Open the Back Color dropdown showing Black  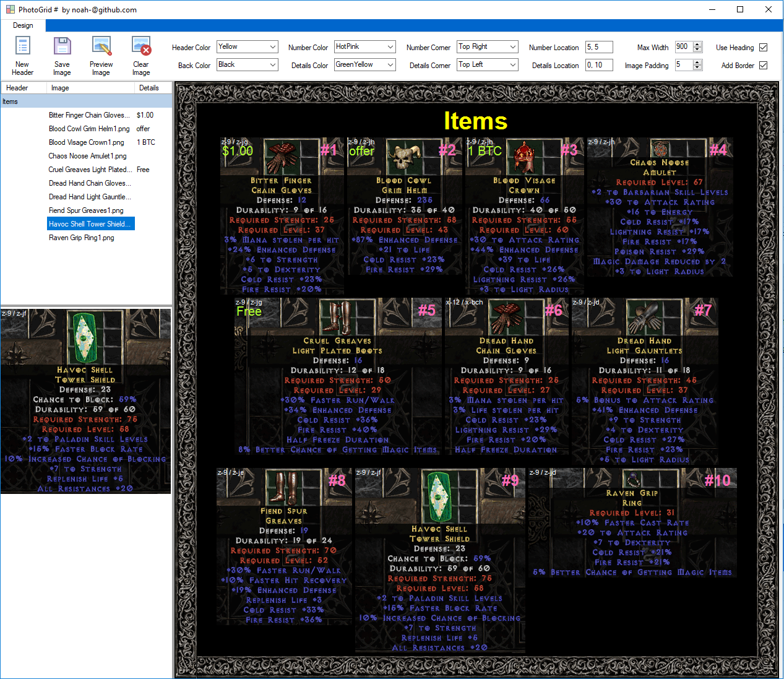[x=248, y=65]
